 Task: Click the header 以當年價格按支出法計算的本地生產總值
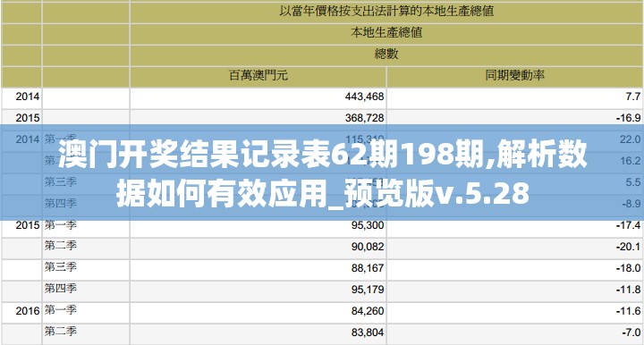coord(386,11)
